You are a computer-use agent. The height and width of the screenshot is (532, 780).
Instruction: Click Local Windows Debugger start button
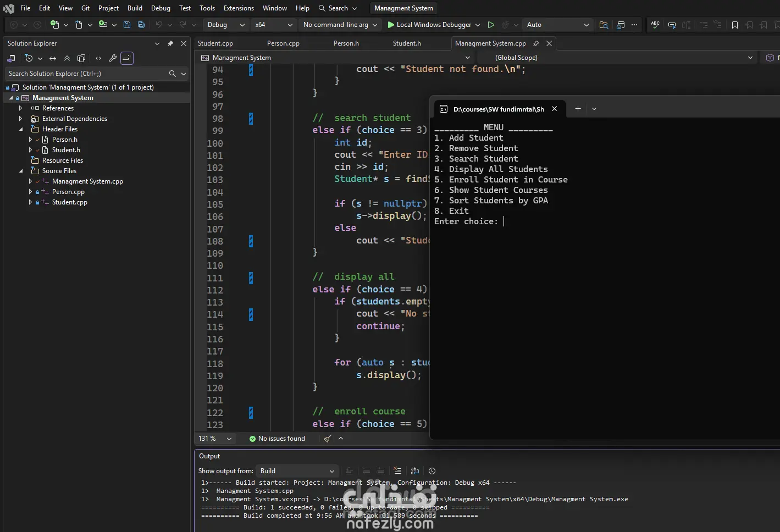(x=429, y=25)
